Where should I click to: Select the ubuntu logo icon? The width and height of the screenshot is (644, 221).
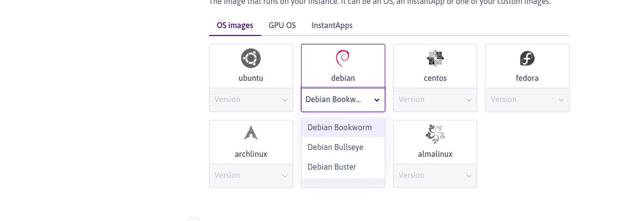(251, 58)
